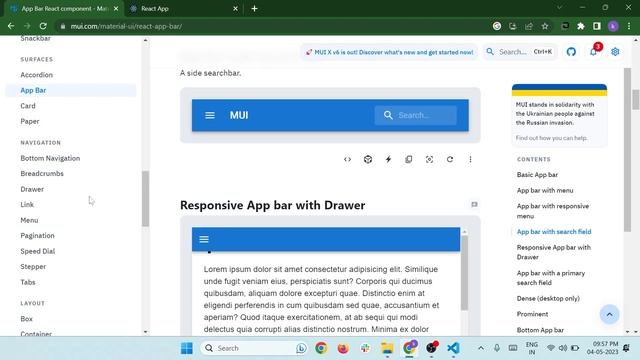Bookmark this page with the star icon

tap(545, 26)
